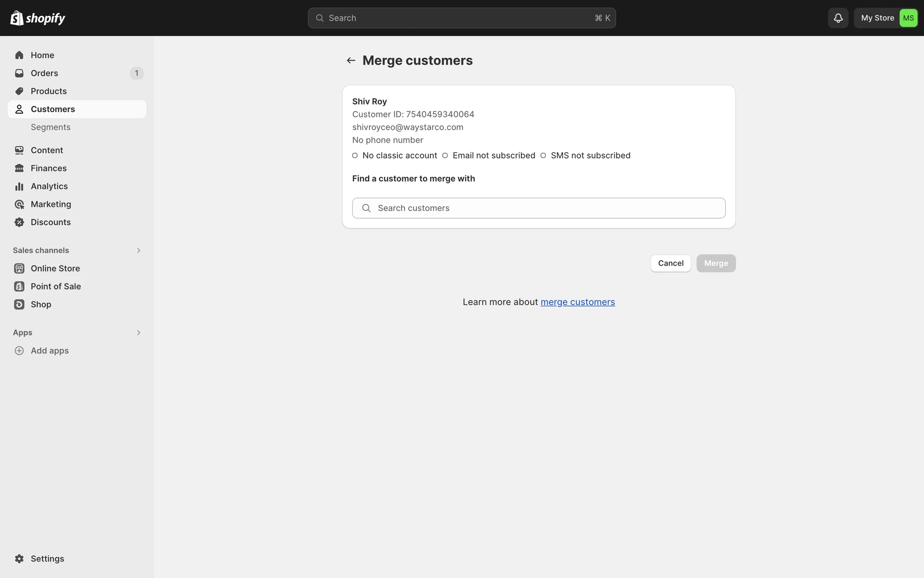This screenshot has height=578, width=924.
Task: Click the Discounts badge icon
Action: 19,222
